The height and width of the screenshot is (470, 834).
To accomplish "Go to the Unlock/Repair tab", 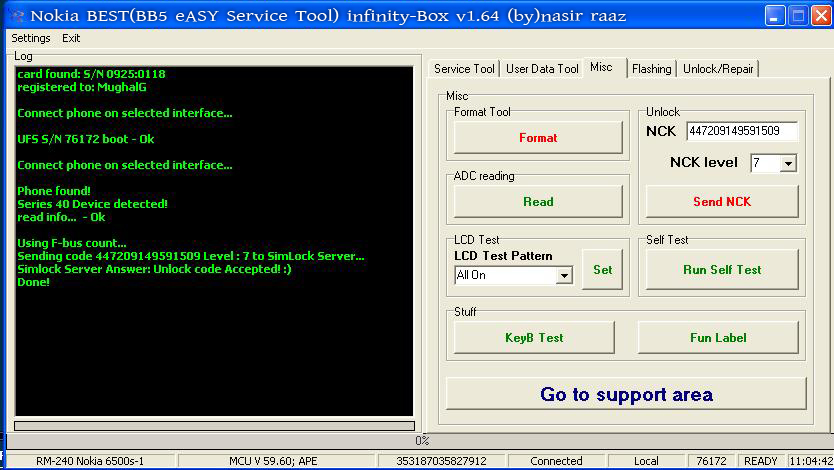I will [718, 69].
